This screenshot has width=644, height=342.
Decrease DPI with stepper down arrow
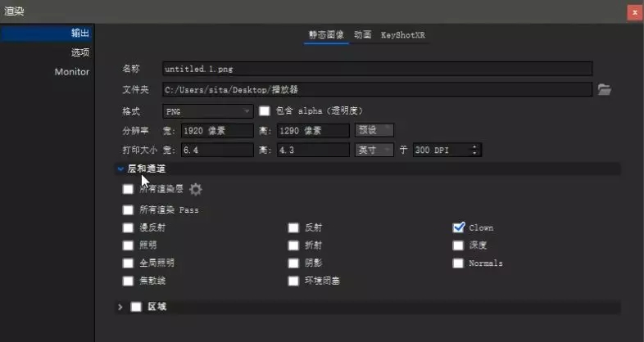tap(475, 153)
